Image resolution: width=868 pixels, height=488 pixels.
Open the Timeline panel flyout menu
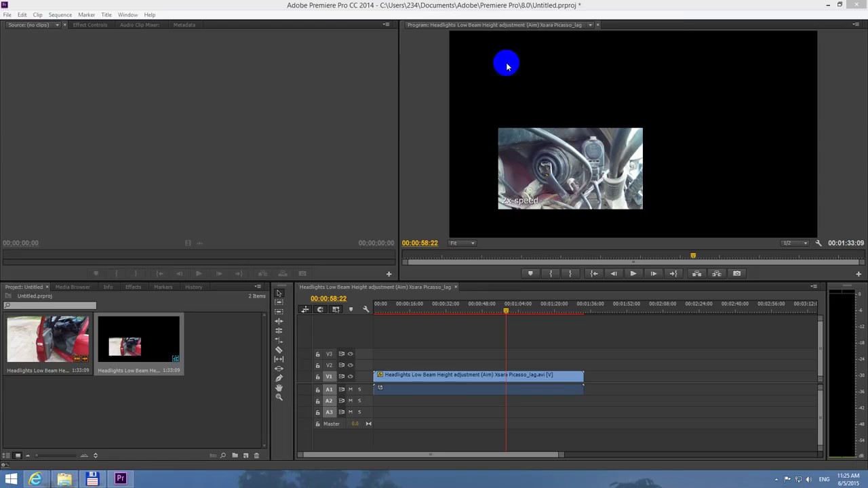pos(814,287)
